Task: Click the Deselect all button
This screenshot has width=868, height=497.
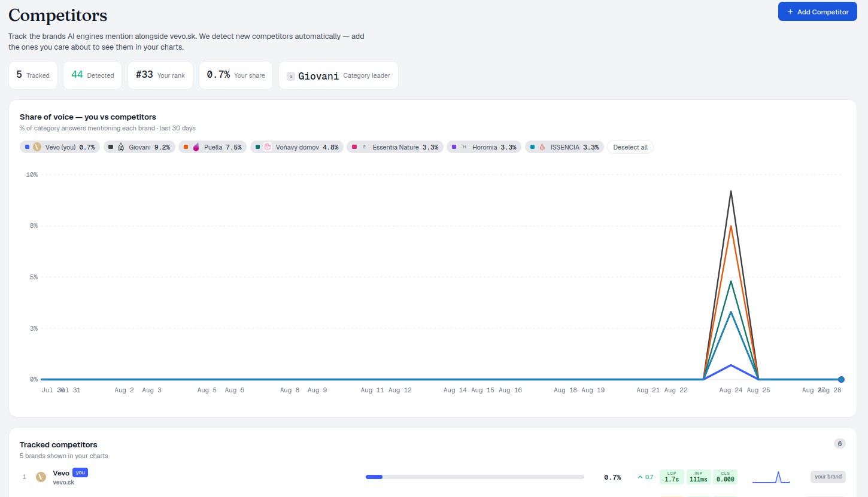Action: tap(630, 147)
